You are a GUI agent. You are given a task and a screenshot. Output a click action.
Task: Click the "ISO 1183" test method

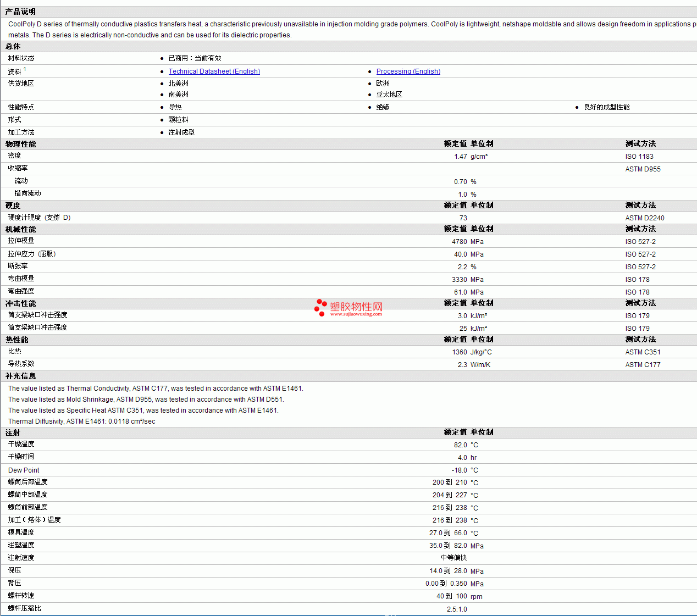pos(639,157)
